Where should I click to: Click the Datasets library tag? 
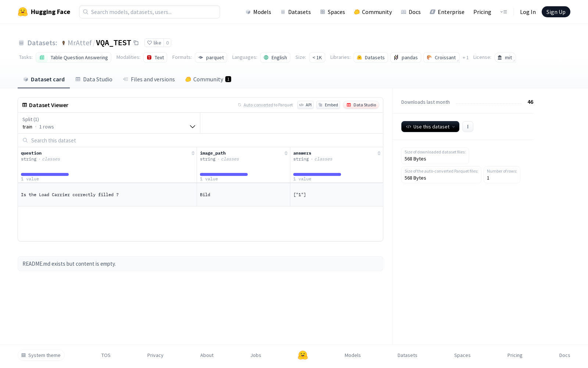(x=371, y=57)
